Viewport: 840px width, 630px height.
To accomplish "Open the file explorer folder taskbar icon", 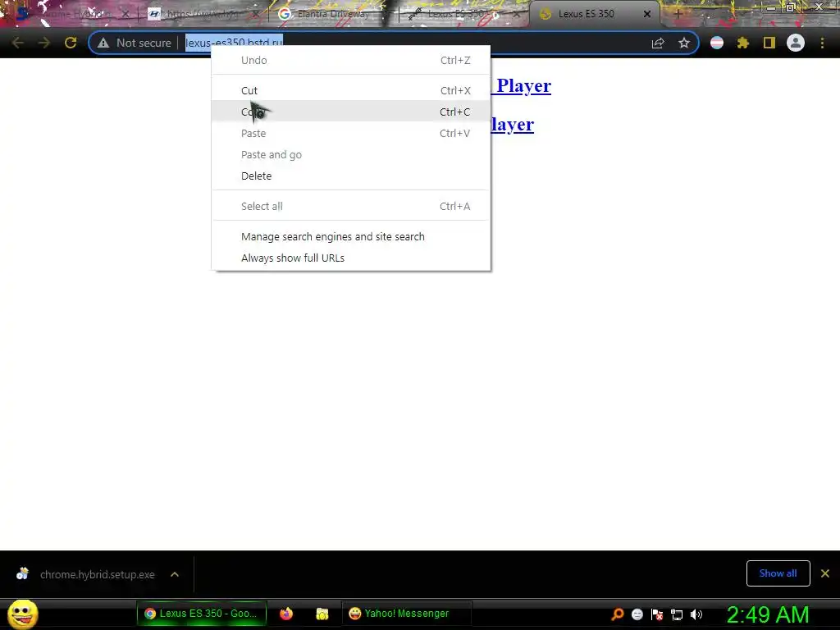I will (x=322, y=614).
